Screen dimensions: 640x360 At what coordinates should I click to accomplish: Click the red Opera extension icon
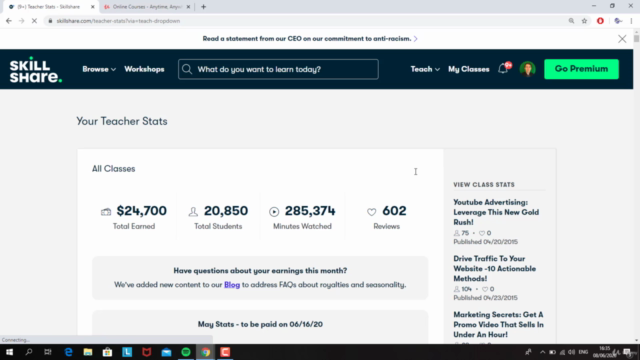600,21
